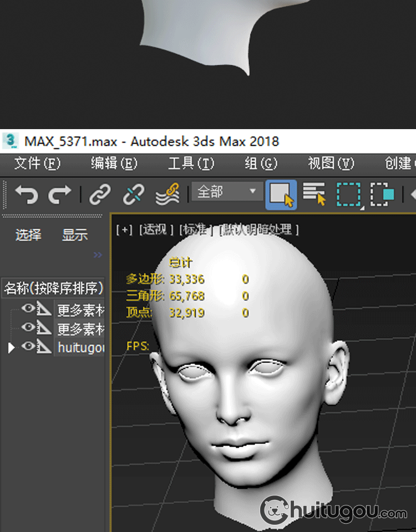Click the Undo arrow icon
The height and width of the screenshot is (532, 416).
27,195
